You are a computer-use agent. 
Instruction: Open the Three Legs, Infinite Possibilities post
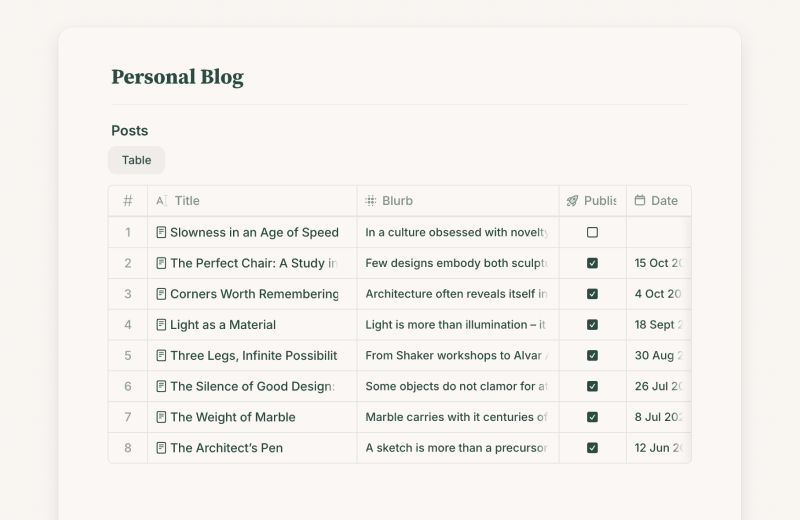[253, 355]
